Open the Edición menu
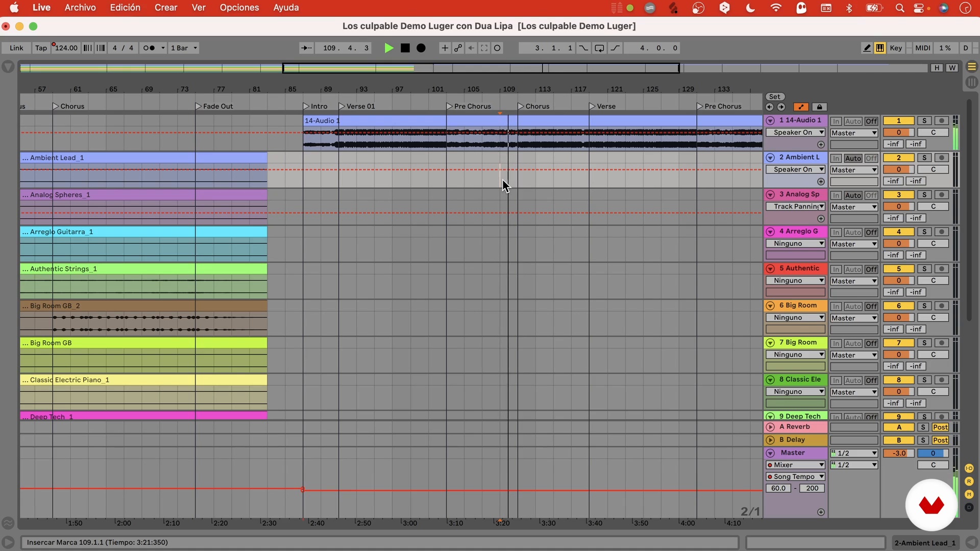The width and height of the screenshot is (980, 551). [x=125, y=8]
